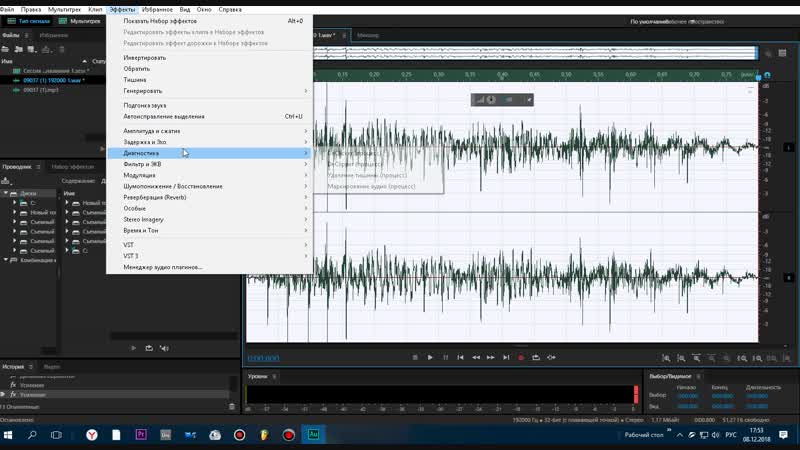Switch to Набор эффектов tab
This screenshot has height=450, width=800.
(73, 167)
